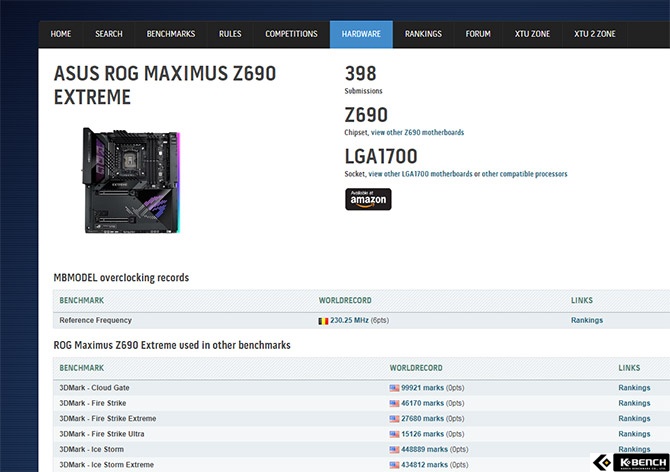Select the HARDWARE nav tab

361,34
